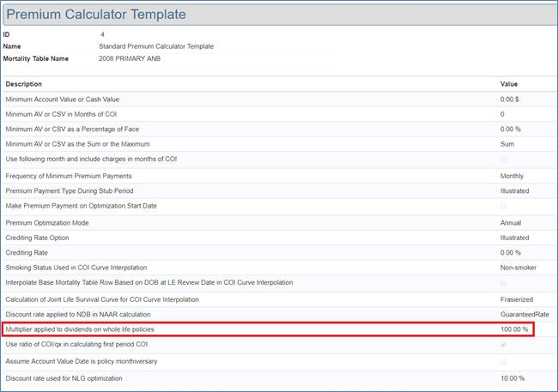Enable 'Make Premium Payment on Optimization Start Date' checkbox
Screen dimensions: 558x392
(503, 206)
